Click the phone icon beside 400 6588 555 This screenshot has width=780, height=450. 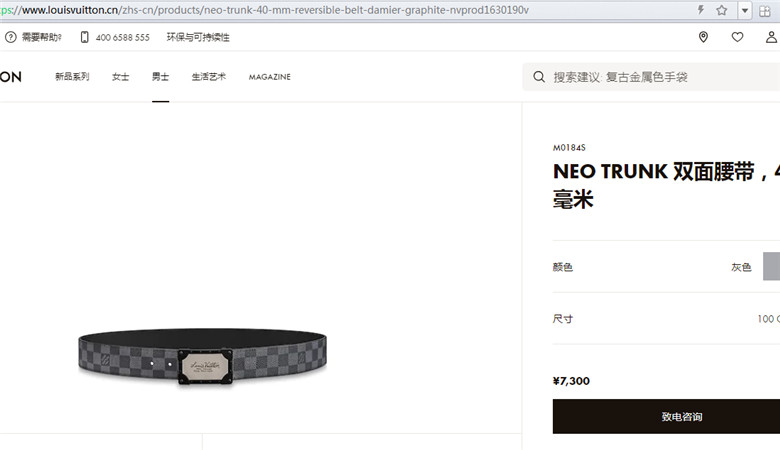click(85, 37)
